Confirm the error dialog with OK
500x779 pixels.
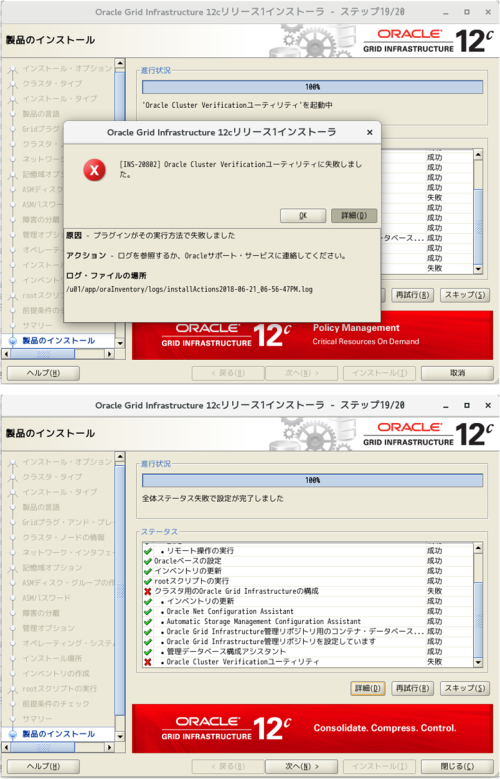click(x=303, y=216)
